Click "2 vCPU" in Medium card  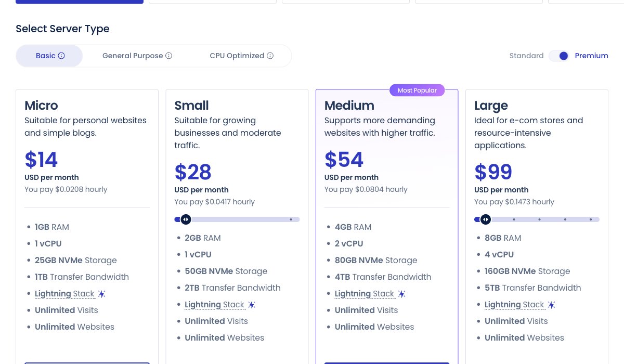tap(349, 244)
